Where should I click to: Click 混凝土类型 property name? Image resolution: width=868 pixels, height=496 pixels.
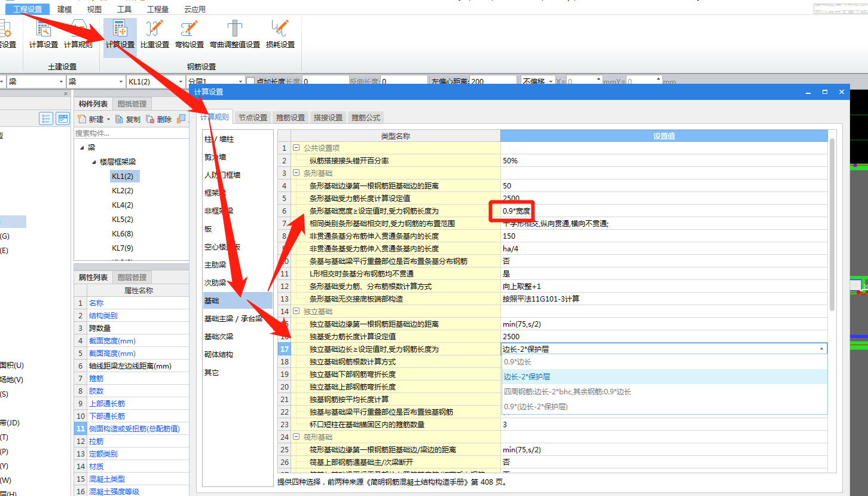[107, 479]
